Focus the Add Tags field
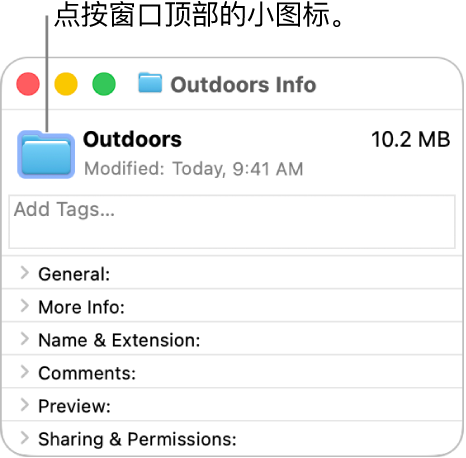The image size is (466, 458). point(232,222)
